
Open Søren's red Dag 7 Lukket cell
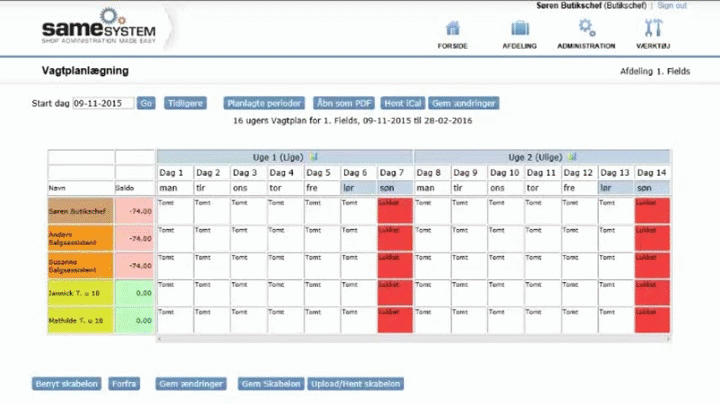pyautogui.click(x=395, y=211)
